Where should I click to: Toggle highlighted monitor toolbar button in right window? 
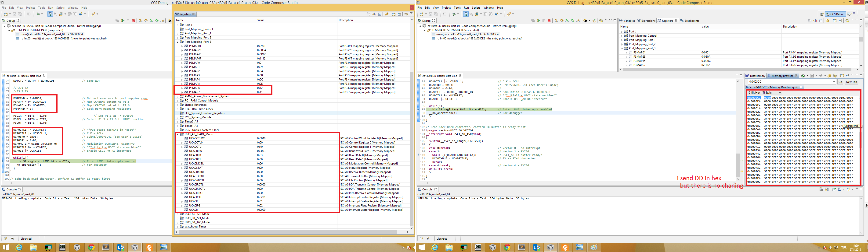(x=466, y=14)
